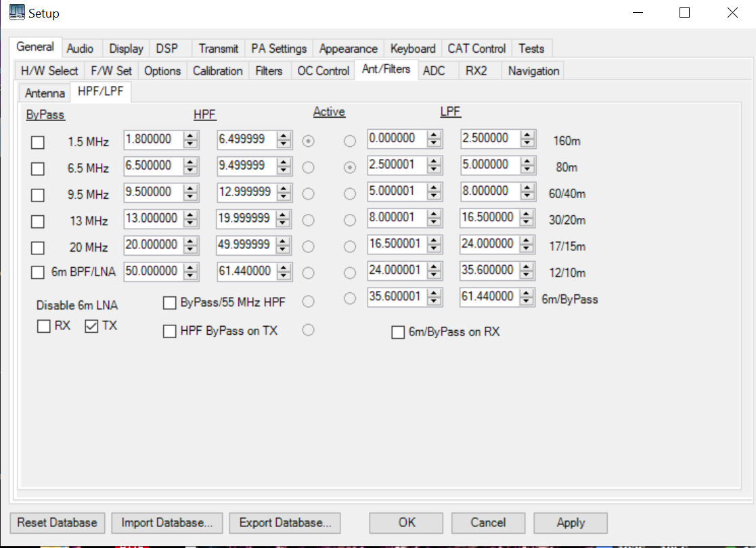Decrease the 160m LPF end frequency

click(527, 143)
